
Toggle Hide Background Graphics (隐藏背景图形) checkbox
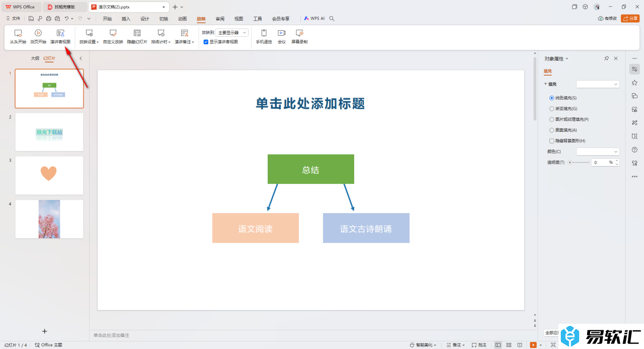(x=552, y=141)
